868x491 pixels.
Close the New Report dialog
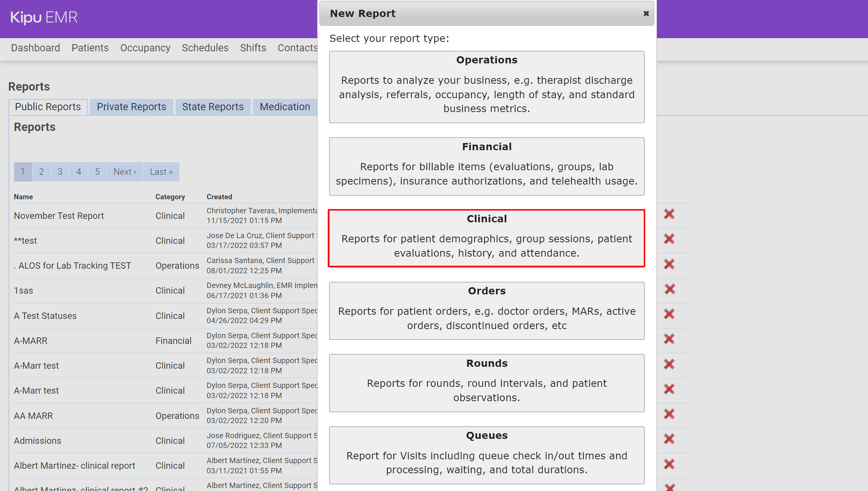pos(645,13)
